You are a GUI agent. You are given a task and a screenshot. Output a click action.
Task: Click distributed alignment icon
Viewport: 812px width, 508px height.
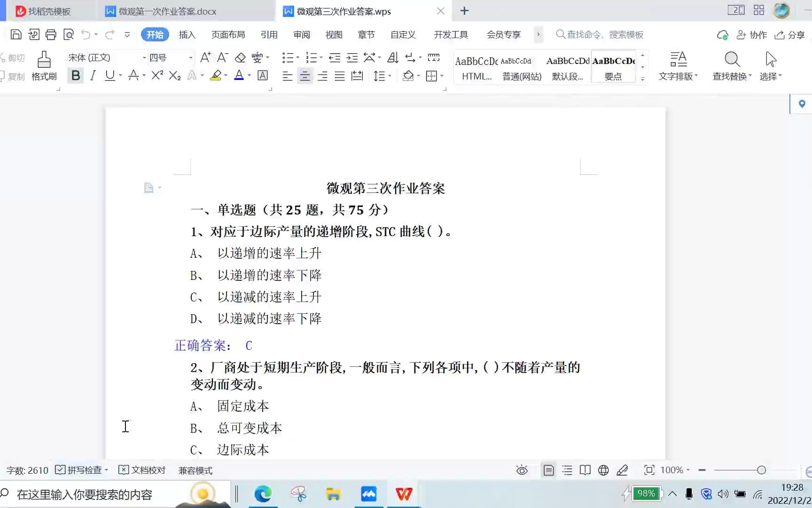tap(357, 76)
